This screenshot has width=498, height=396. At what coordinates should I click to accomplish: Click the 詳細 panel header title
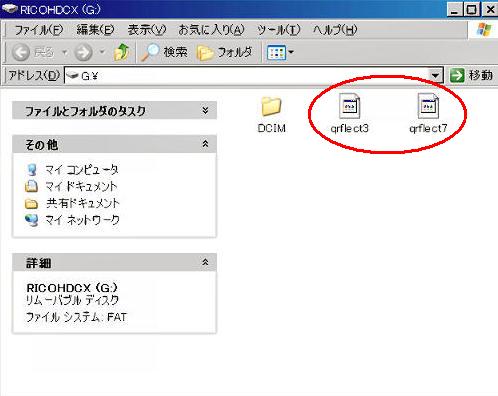(x=39, y=263)
